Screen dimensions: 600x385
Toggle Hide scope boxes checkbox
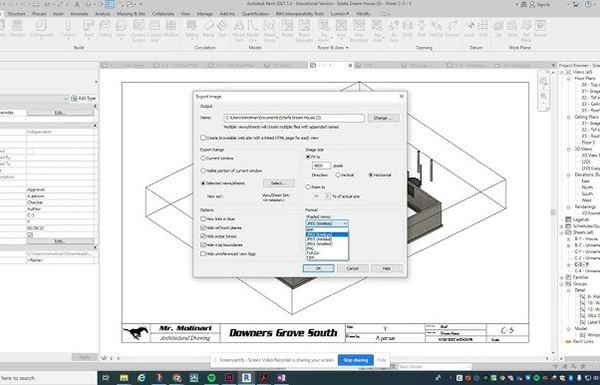pos(203,236)
